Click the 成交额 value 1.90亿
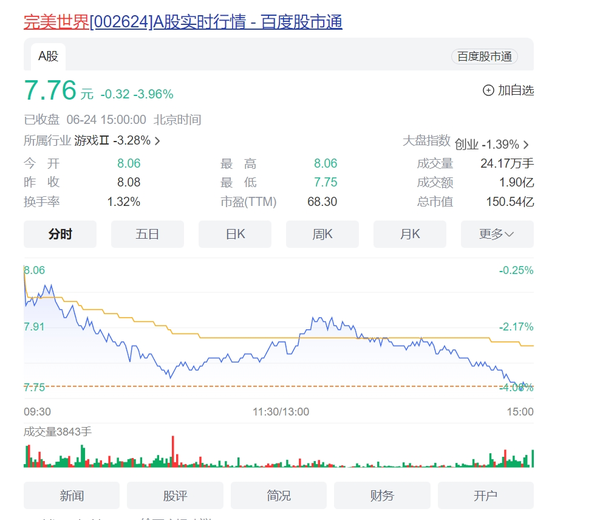Image resolution: width=600 pixels, height=520 pixels. point(516,182)
